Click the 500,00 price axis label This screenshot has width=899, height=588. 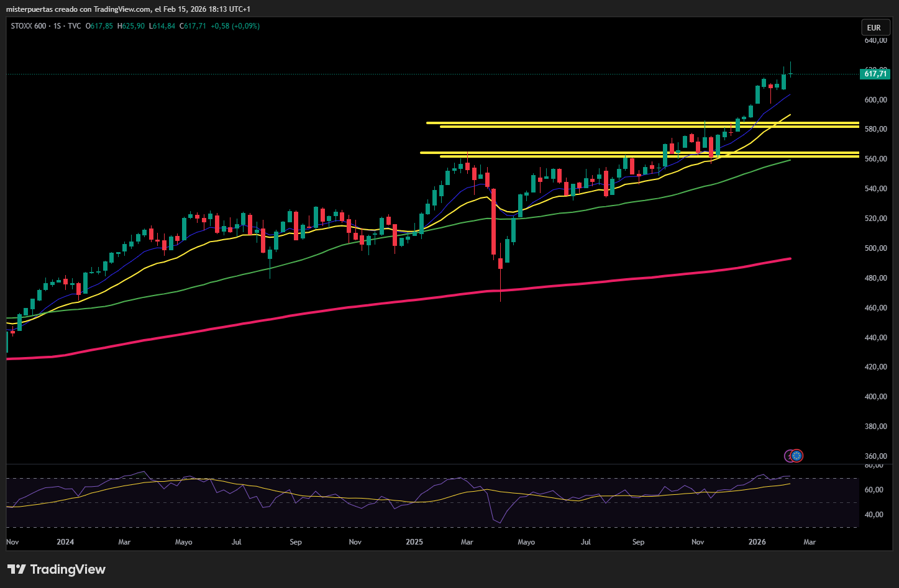click(x=875, y=248)
